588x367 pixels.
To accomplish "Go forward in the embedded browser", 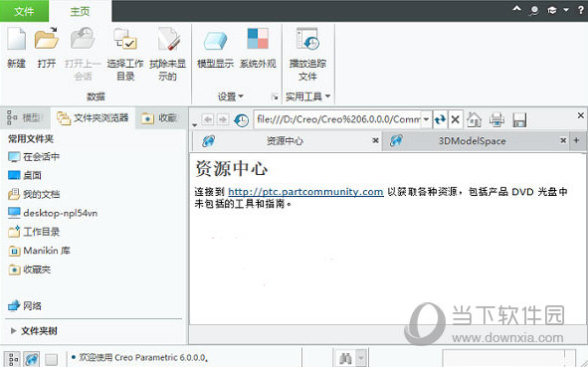I will [x=223, y=119].
